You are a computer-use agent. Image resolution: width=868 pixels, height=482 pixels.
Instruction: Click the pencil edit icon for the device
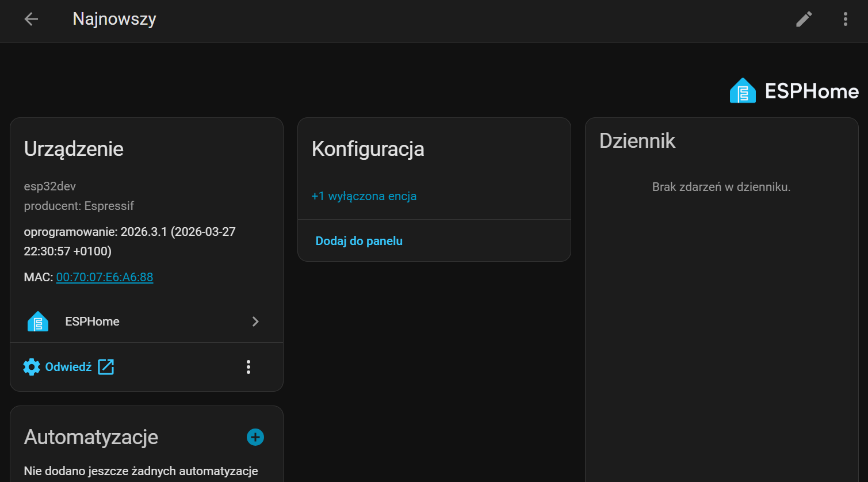(x=804, y=19)
